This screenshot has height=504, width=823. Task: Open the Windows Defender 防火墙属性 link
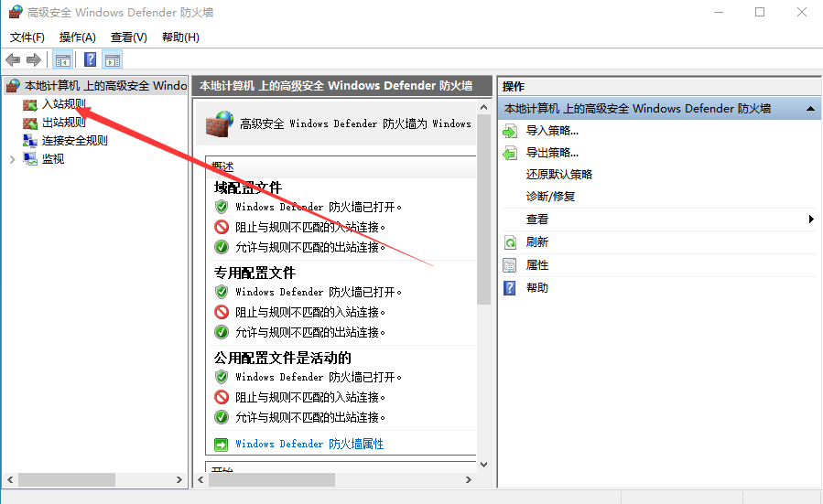309,445
